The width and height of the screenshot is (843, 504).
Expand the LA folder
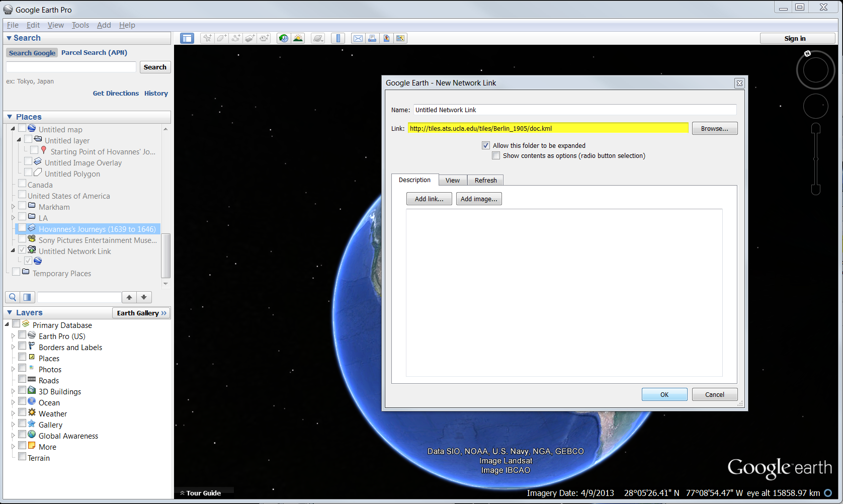(13, 218)
